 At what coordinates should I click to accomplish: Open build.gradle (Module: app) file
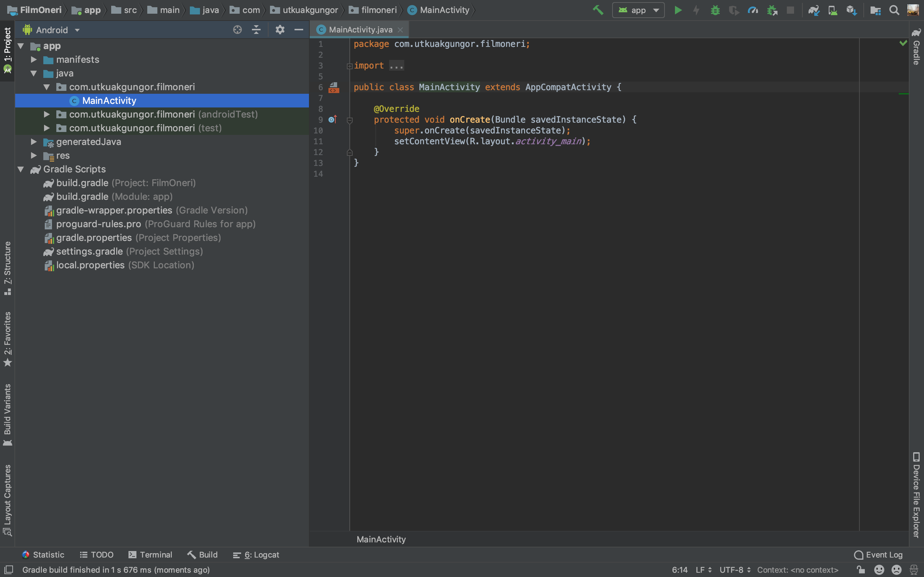(x=82, y=197)
